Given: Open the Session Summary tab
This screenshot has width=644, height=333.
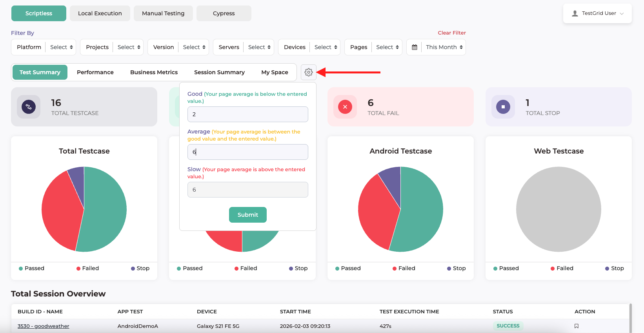Looking at the screenshot, I should pos(219,72).
